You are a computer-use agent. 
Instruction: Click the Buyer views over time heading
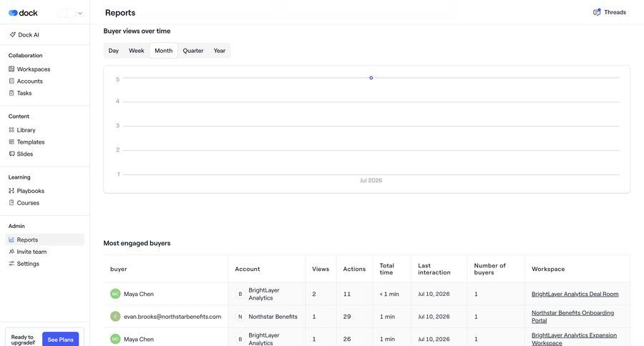(x=137, y=31)
